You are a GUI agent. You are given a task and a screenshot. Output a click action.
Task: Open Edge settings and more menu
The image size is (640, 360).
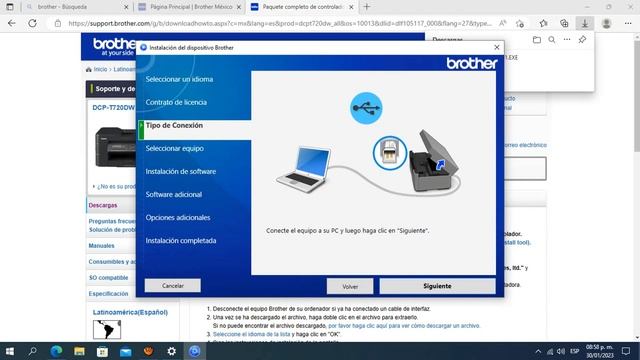tap(628, 23)
